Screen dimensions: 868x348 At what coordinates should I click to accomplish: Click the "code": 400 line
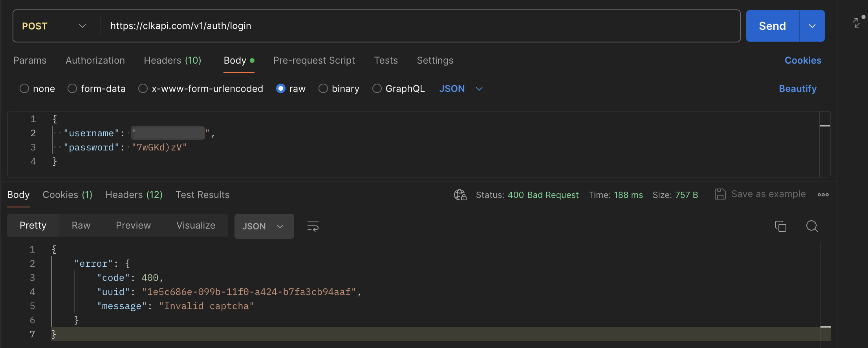pos(130,278)
